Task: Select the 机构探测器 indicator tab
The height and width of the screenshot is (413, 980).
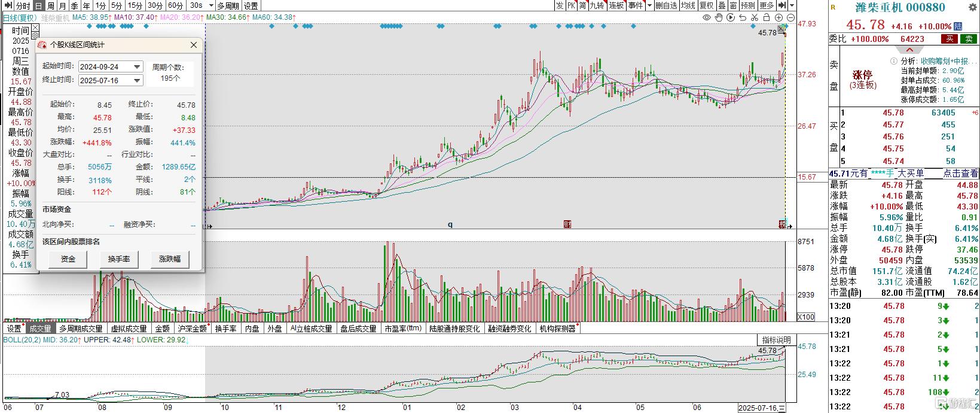Action: (x=557, y=329)
